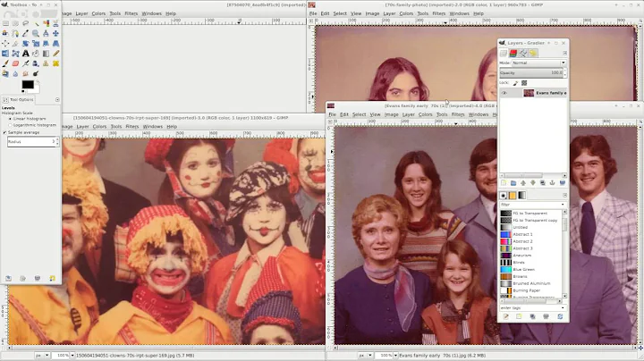The image size is (644, 361).
Task: Select the Blend gradient tool
Action: (x=46, y=54)
